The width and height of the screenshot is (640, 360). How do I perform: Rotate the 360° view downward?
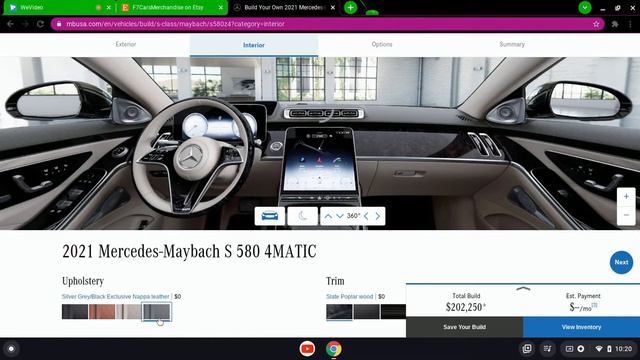[x=340, y=216]
